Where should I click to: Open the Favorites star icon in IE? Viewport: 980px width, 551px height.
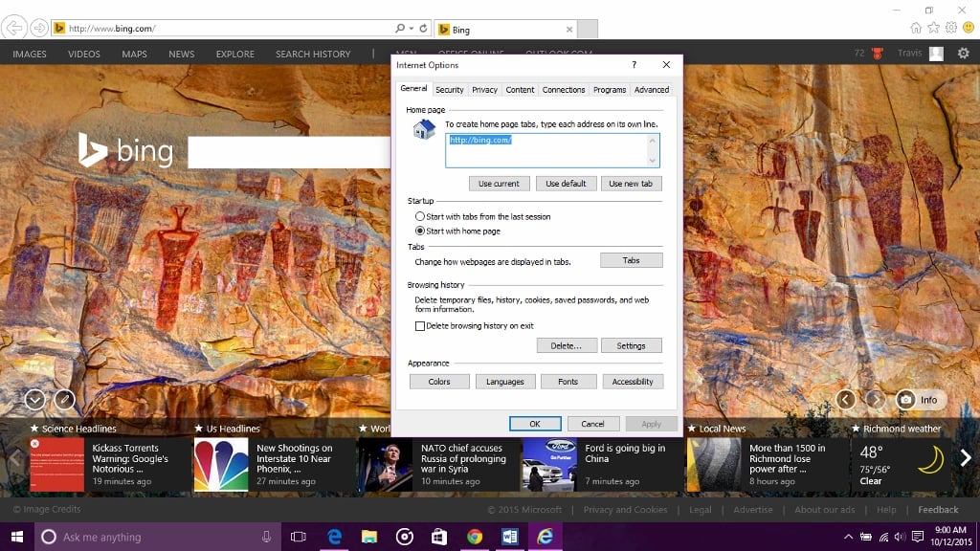click(933, 28)
